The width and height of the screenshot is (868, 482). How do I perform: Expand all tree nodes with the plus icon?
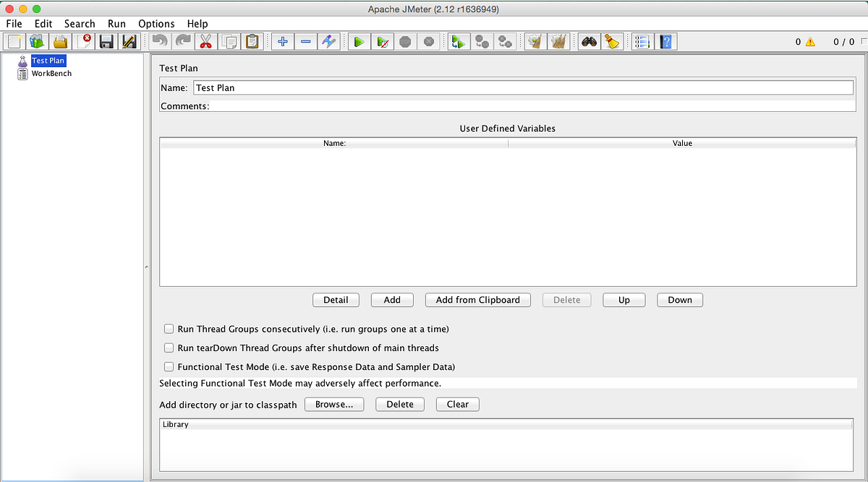click(x=282, y=41)
